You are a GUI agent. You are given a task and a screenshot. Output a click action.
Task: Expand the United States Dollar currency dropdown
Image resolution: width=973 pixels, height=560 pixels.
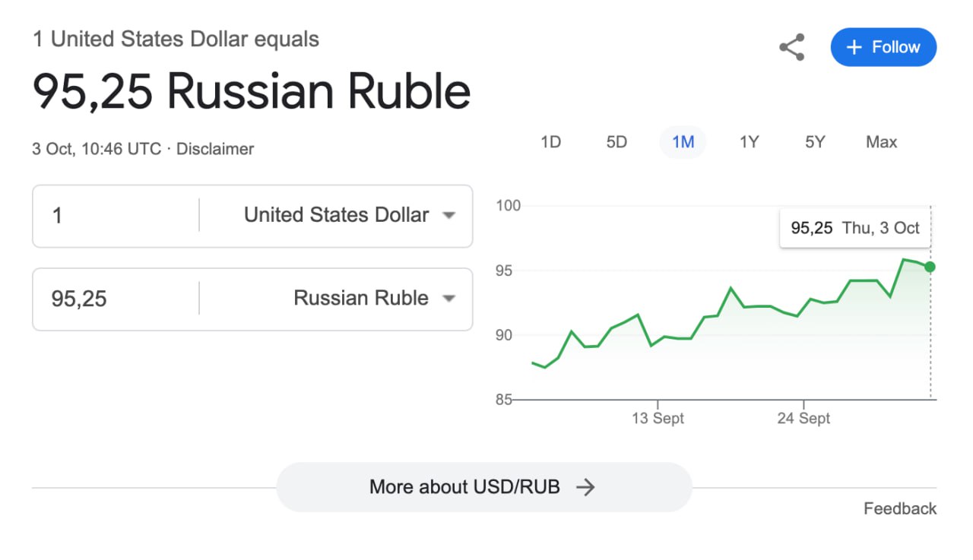coord(336,215)
